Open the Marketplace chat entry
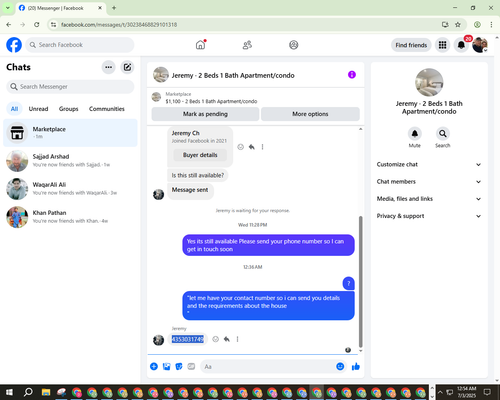The width and height of the screenshot is (500, 400). pyautogui.click(x=70, y=133)
